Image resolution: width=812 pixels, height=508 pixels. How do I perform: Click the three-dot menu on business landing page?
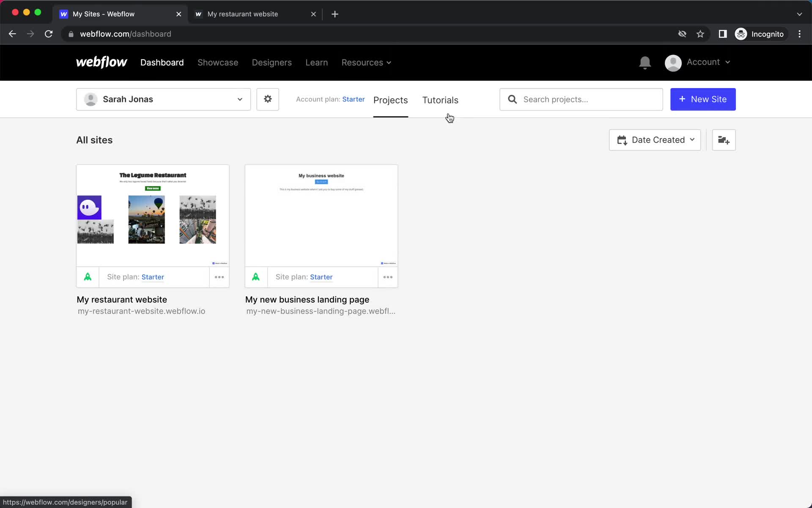tap(387, 277)
